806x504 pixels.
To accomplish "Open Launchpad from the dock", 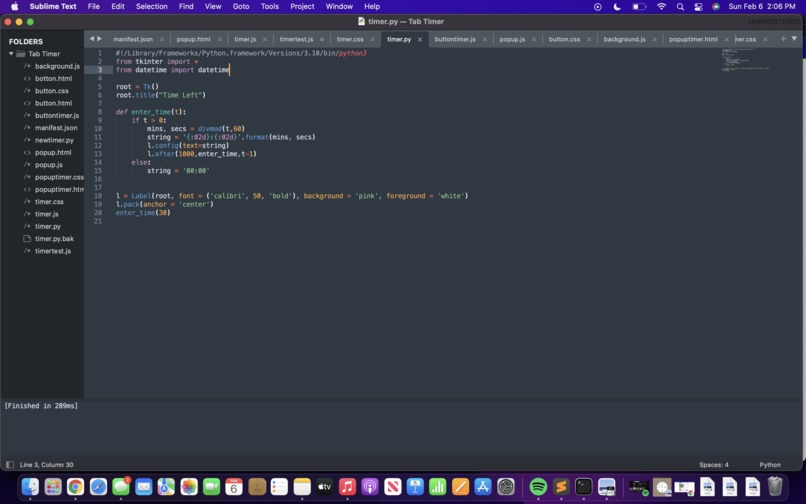I will [53, 486].
